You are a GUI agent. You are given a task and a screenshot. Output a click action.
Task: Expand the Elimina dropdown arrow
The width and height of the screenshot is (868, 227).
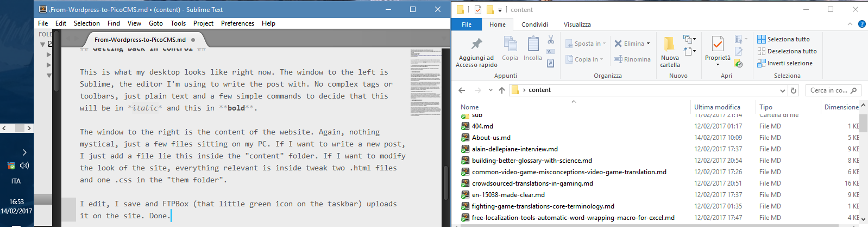pyautogui.click(x=648, y=44)
